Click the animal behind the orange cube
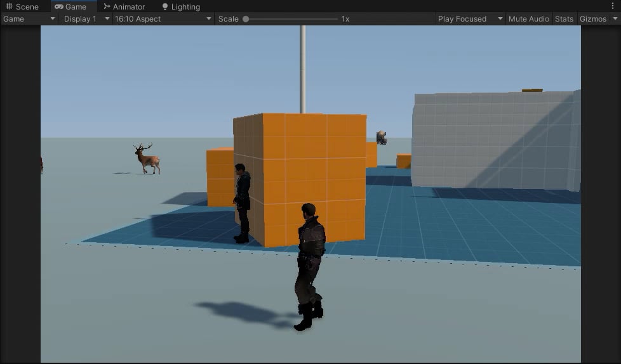 click(382, 138)
